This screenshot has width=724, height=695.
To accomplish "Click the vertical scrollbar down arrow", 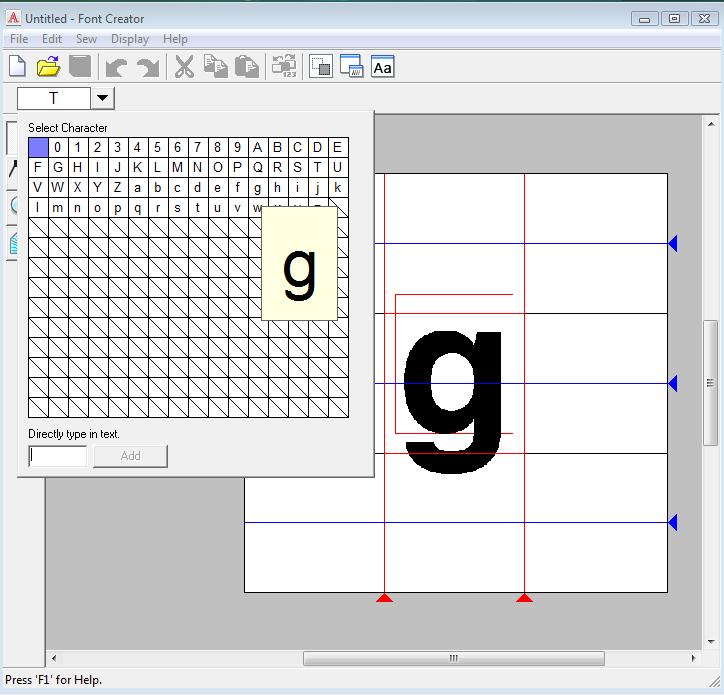I will coord(711,641).
